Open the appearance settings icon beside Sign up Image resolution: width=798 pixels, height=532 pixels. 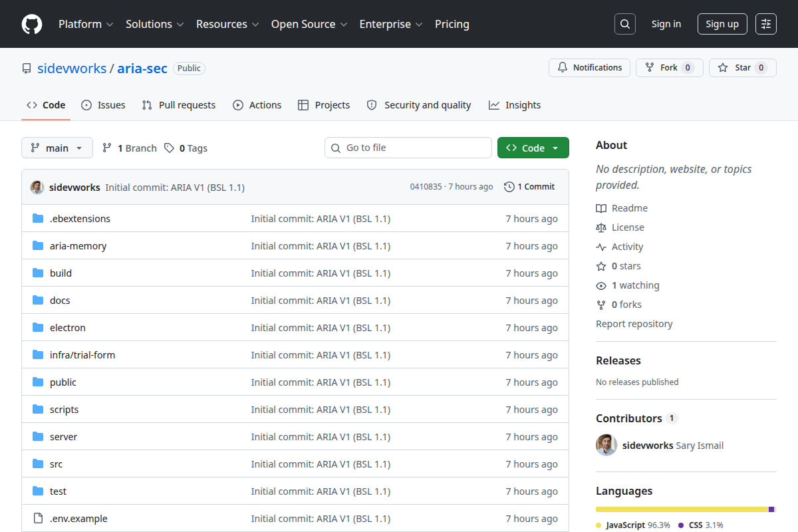pos(766,24)
